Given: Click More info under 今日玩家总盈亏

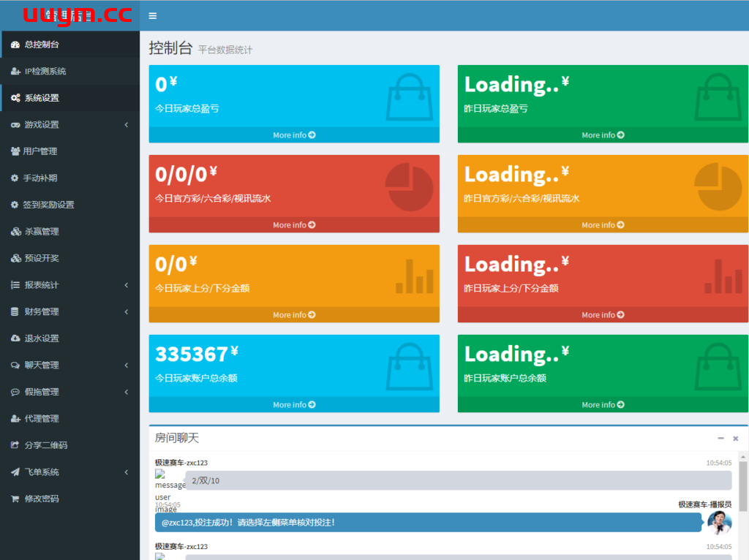Looking at the screenshot, I should [294, 135].
